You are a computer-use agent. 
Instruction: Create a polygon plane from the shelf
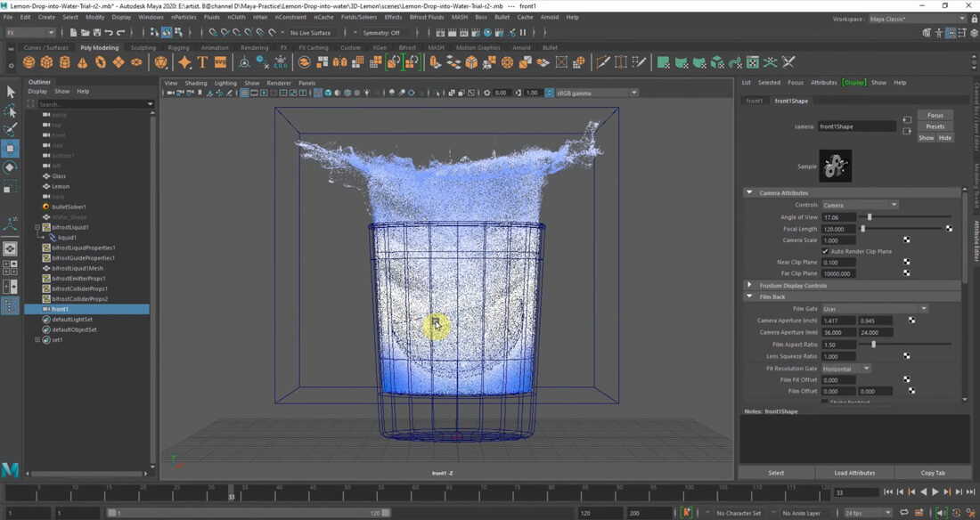tap(118, 61)
